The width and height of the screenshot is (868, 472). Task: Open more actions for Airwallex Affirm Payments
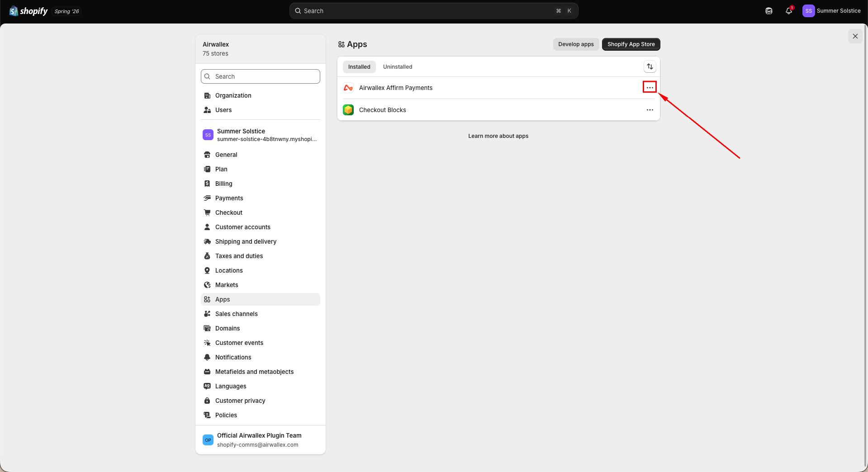pos(650,88)
